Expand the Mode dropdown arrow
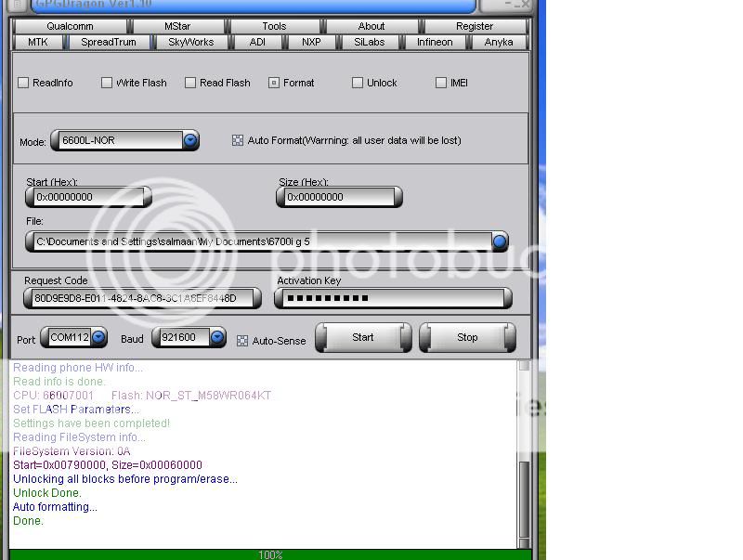743x560 pixels. (190, 140)
